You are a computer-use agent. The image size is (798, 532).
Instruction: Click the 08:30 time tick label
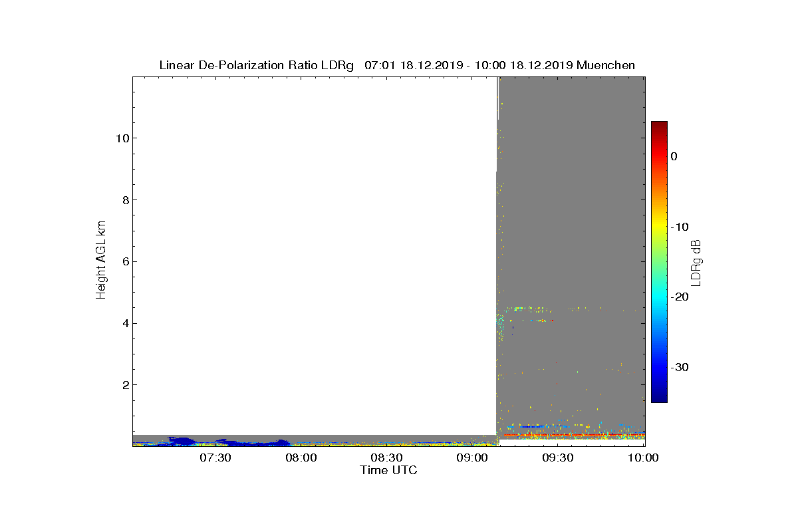point(387,458)
